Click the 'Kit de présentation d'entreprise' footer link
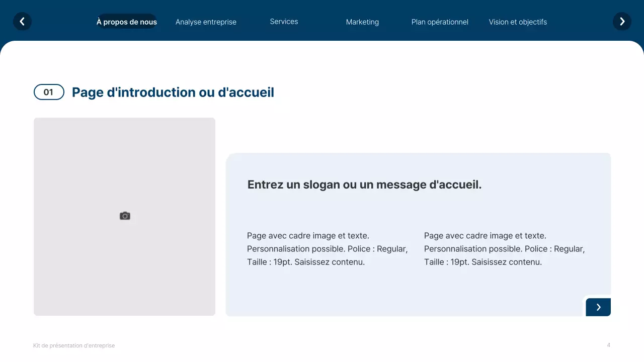Screen dimensions: 644x362 coord(74,345)
